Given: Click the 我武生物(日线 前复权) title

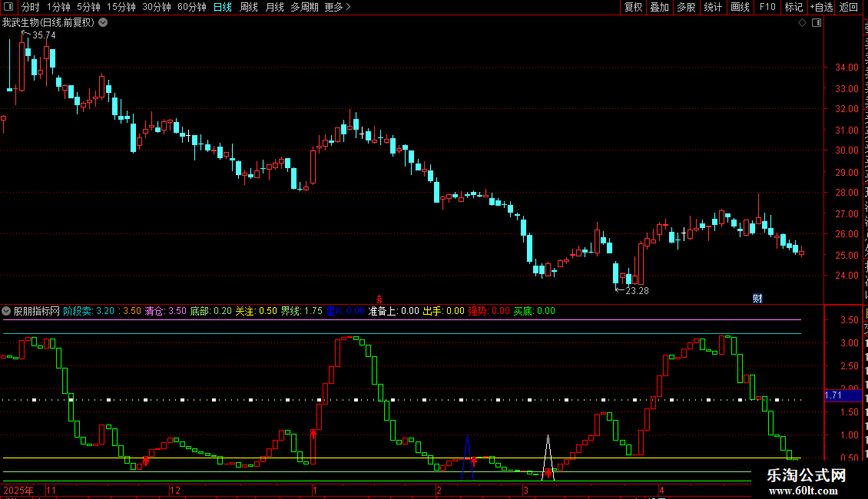Looking at the screenshot, I should (48, 23).
